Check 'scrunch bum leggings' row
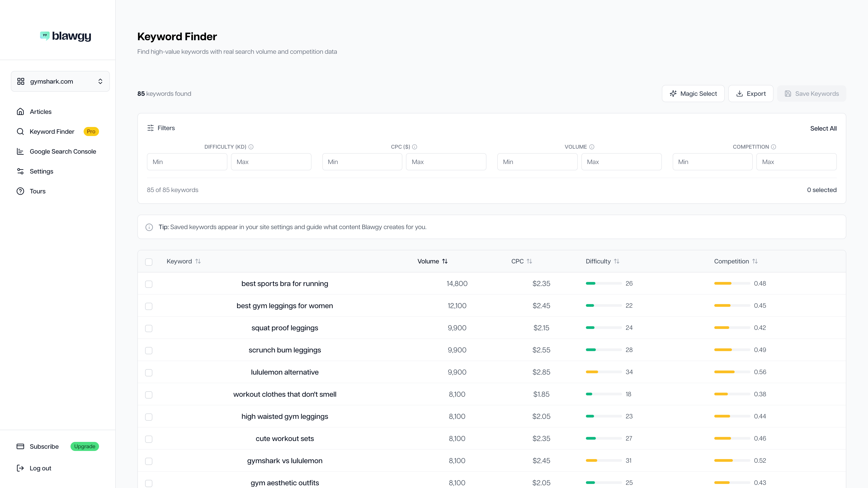Viewport: 868px width, 488px height. pos(149,351)
